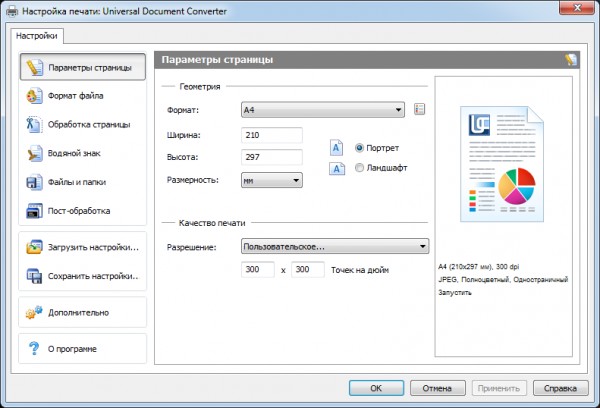Select the Ландшафт orientation radio button
600x408 pixels.
(360, 168)
